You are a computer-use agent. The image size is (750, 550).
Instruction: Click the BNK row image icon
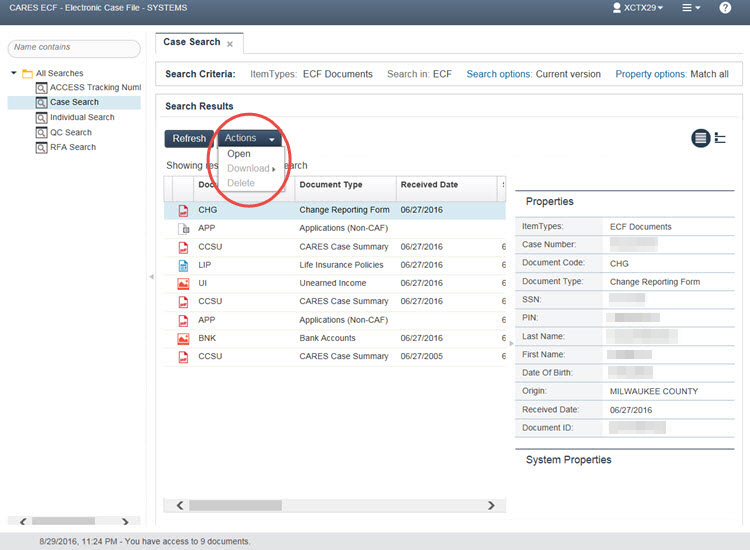click(183, 339)
